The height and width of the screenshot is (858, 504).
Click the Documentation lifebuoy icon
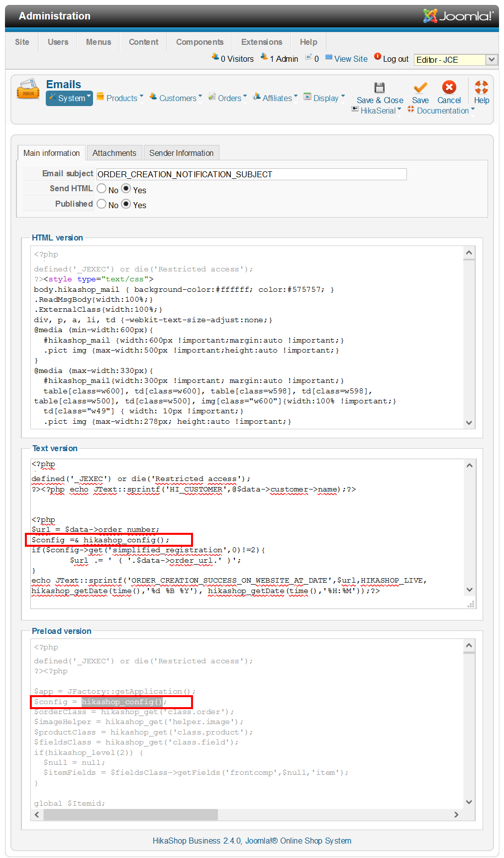[411, 109]
